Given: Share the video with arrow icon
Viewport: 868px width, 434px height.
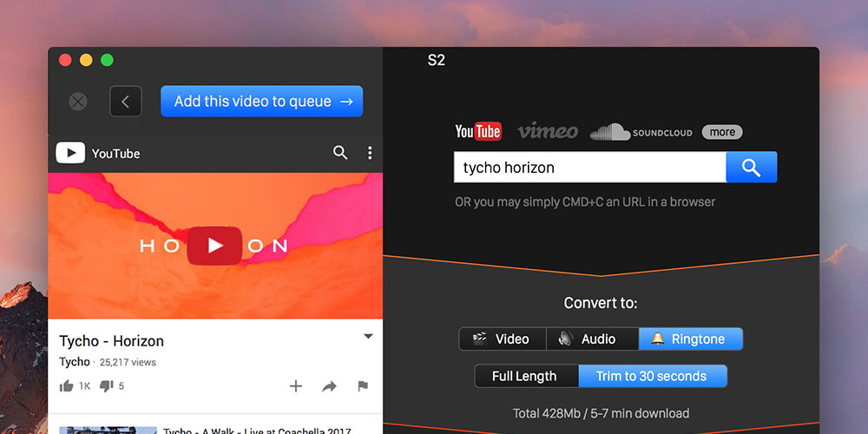Looking at the screenshot, I should click(x=329, y=386).
